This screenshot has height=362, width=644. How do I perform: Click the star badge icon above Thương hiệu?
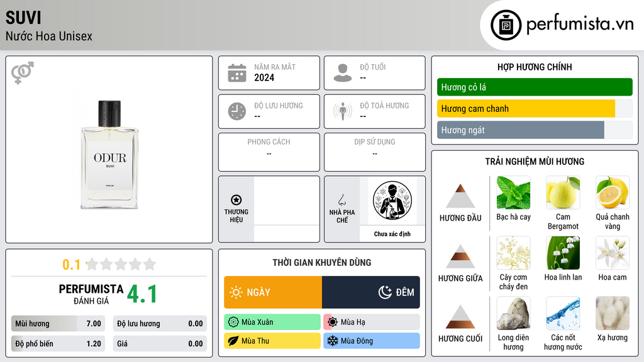coord(236,200)
